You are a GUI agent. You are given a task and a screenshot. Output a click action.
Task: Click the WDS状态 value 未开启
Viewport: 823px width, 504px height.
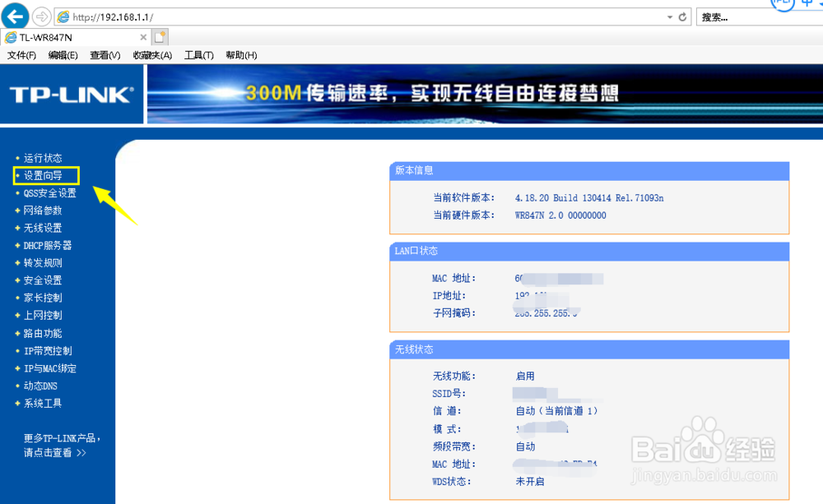[x=529, y=482]
